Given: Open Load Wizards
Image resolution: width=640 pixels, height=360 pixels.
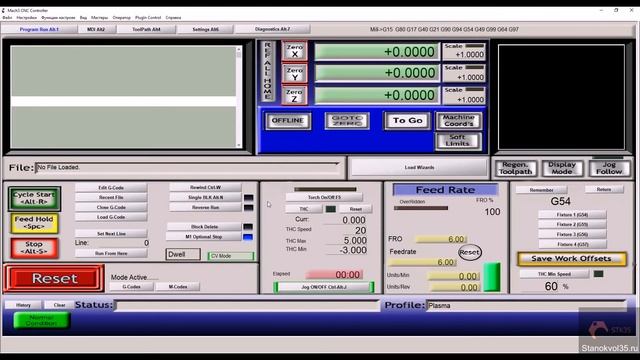Looking at the screenshot, I should tap(419, 168).
